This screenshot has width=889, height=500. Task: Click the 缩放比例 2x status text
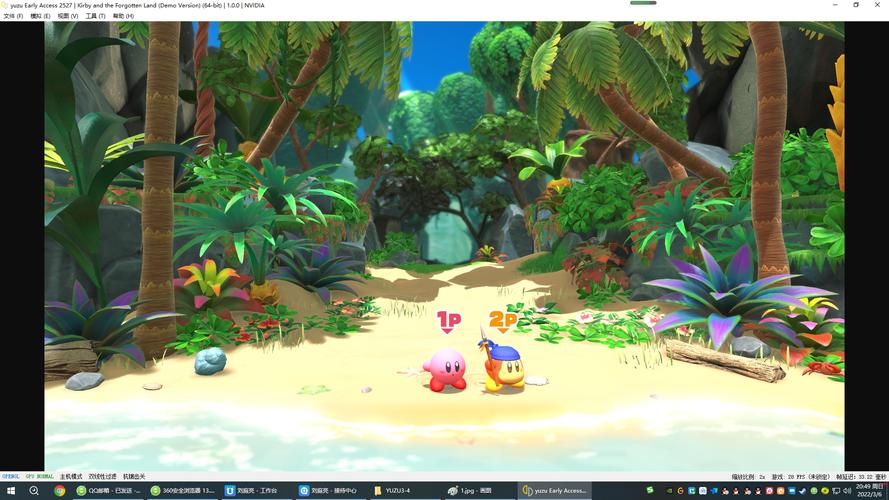748,477
